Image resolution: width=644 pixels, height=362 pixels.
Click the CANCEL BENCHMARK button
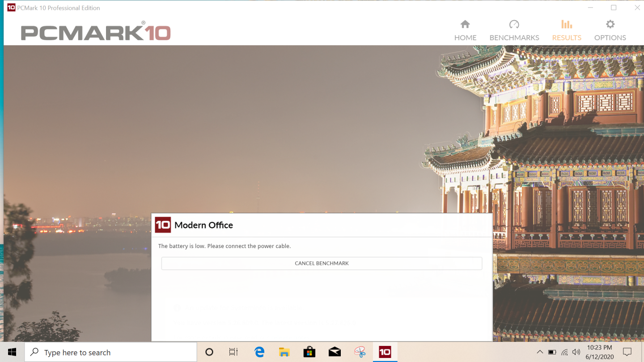click(322, 263)
